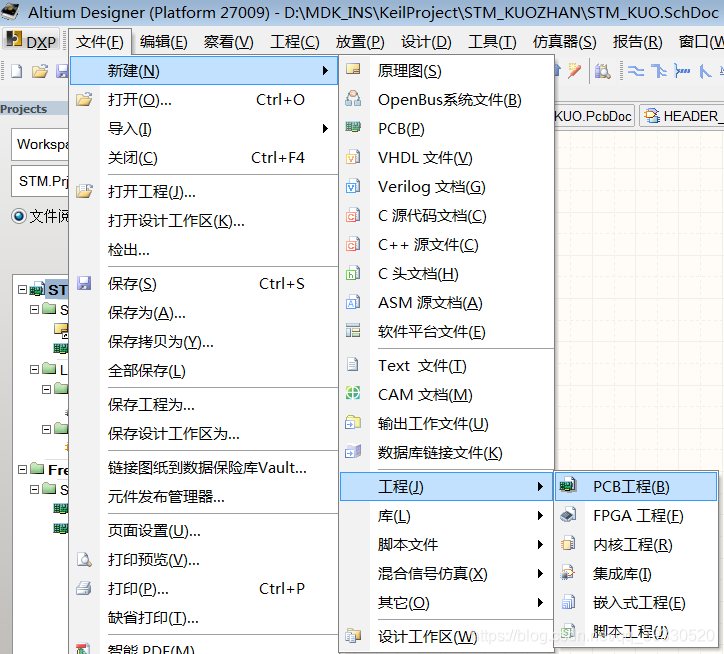
Task: Switch to the HEADER document tab
Action: click(x=682, y=116)
